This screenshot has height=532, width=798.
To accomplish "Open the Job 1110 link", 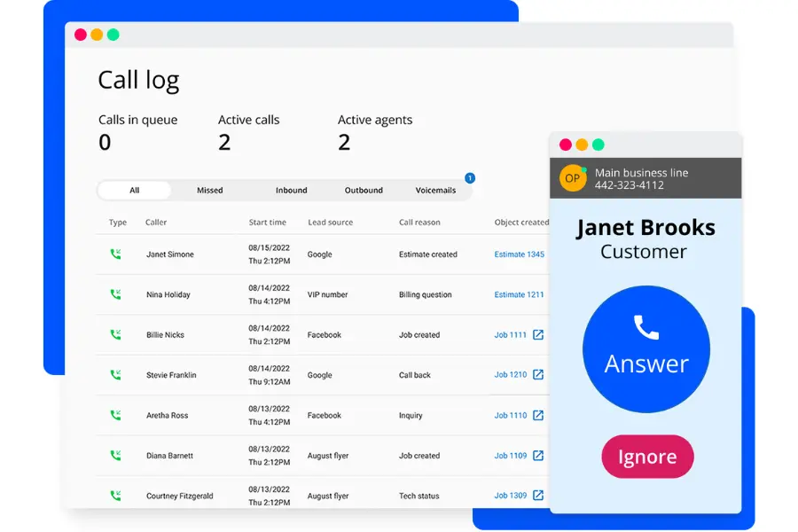I will [511, 416].
